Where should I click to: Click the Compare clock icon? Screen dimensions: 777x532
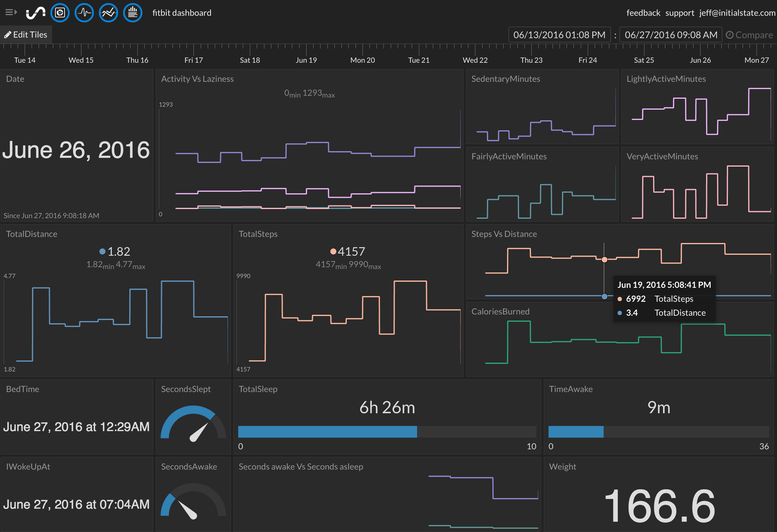pyautogui.click(x=729, y=35)
